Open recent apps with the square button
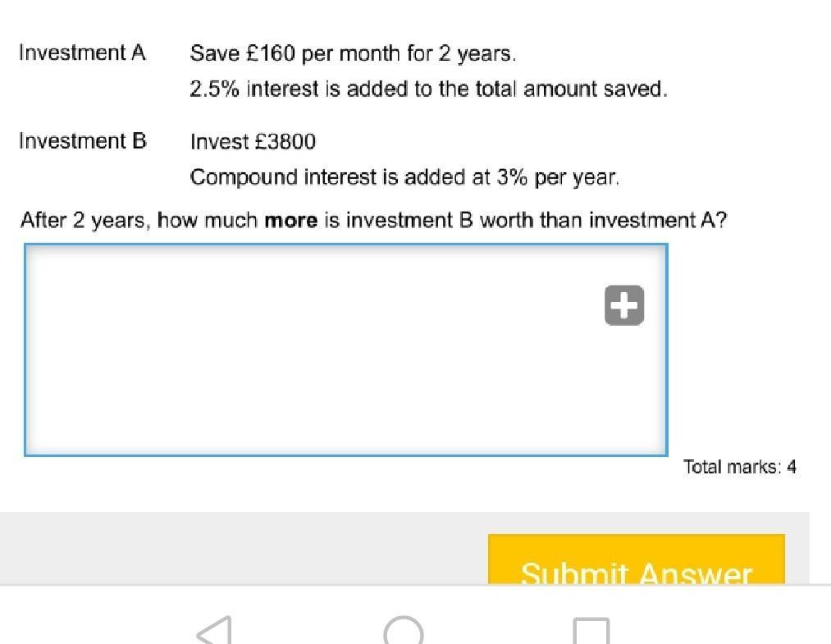 point(591,631)
